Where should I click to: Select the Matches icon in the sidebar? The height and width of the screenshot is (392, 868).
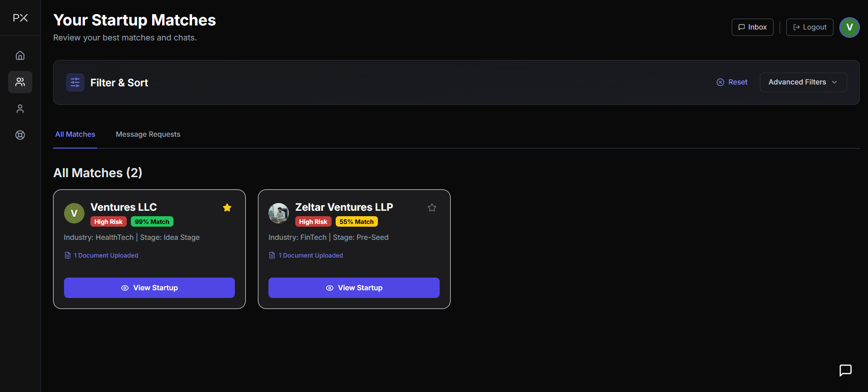20,82
